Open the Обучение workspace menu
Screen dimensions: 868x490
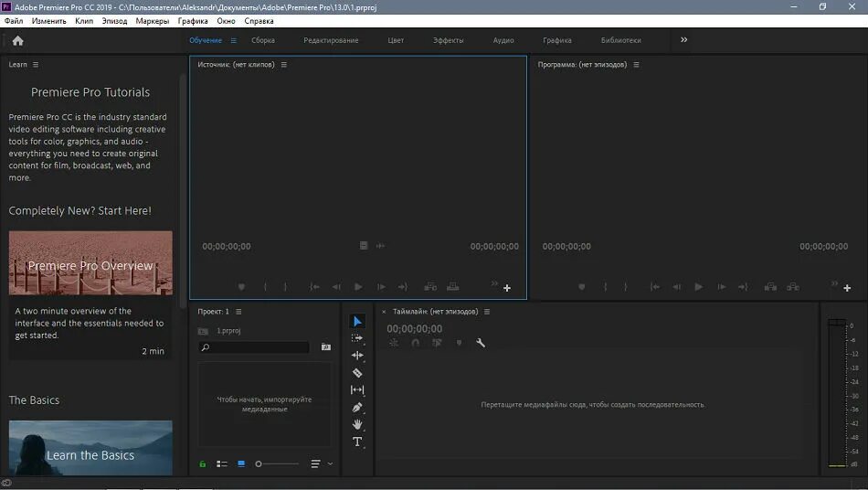point(234,40)
